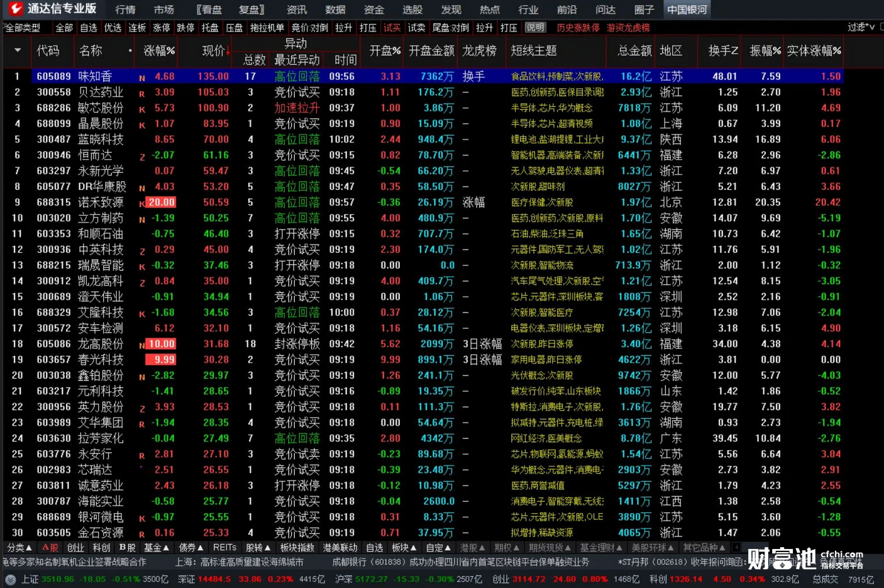
Task: Open the 过滤 dropdown
Action: tap(861, 27)
